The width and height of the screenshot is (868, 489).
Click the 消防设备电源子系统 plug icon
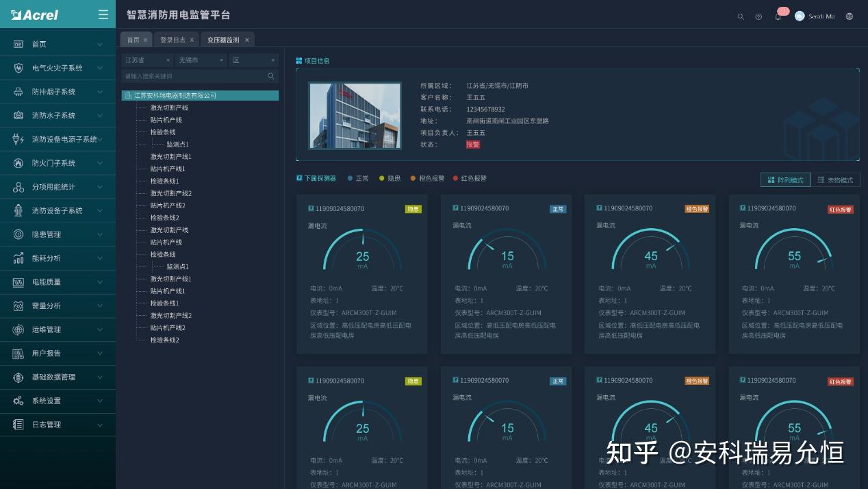point(18,139)
